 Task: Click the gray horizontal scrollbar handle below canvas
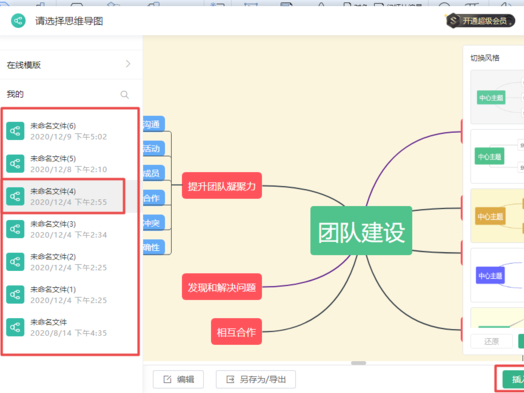click(x=359, y=363)
